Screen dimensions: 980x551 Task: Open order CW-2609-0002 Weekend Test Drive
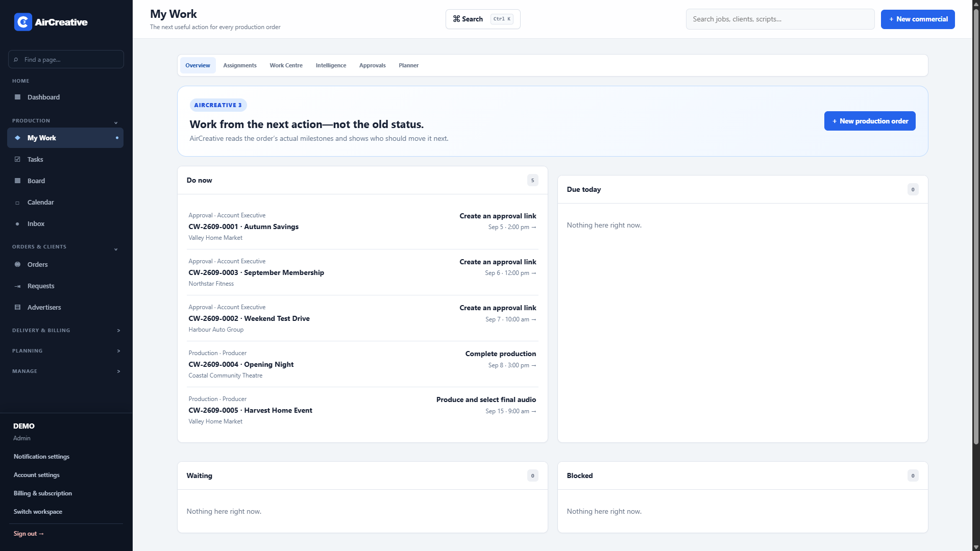coord(362,318)
